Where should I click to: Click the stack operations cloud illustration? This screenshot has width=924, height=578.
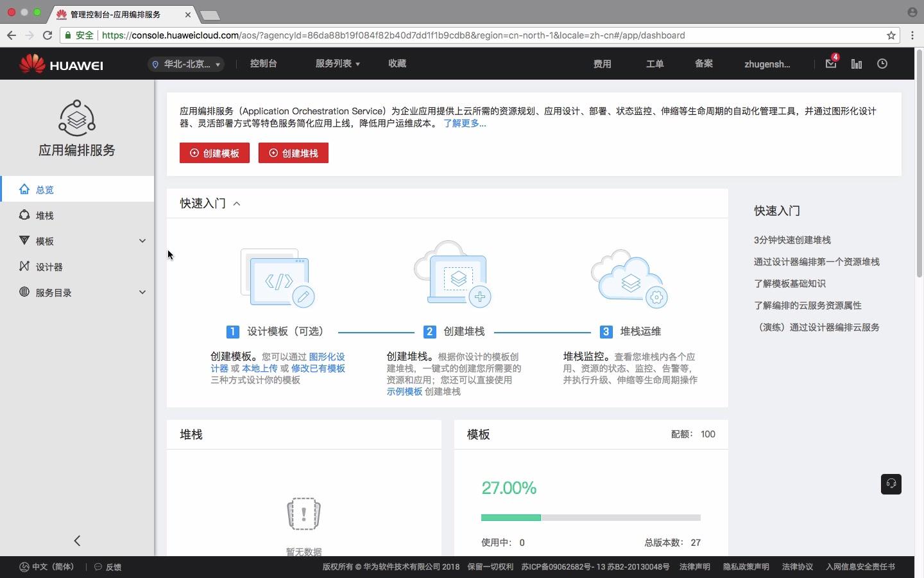629,278
